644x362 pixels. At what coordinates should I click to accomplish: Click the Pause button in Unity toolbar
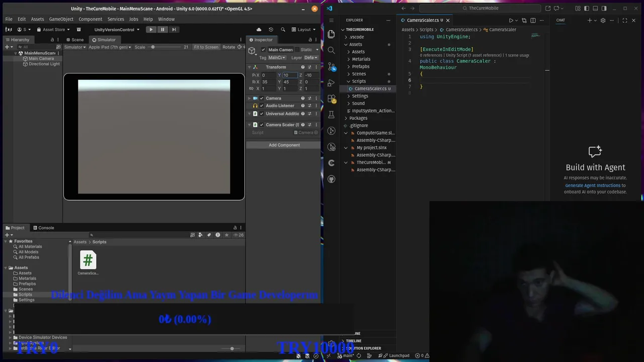(x=163, y=30)
